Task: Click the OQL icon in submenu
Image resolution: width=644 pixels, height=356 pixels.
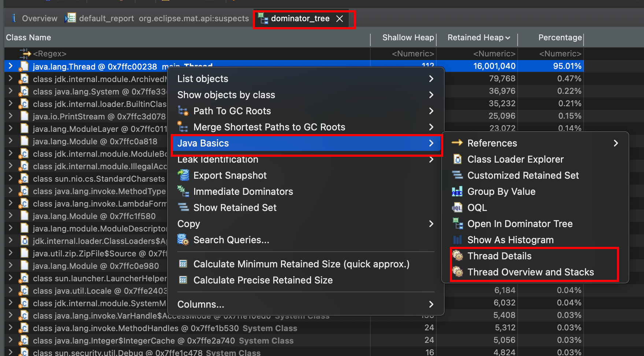Action: point(457,207)
